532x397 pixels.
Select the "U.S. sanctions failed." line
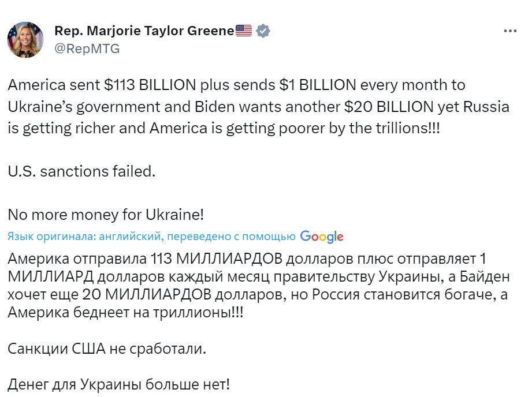pyautogui.click(x=81, y=171)
